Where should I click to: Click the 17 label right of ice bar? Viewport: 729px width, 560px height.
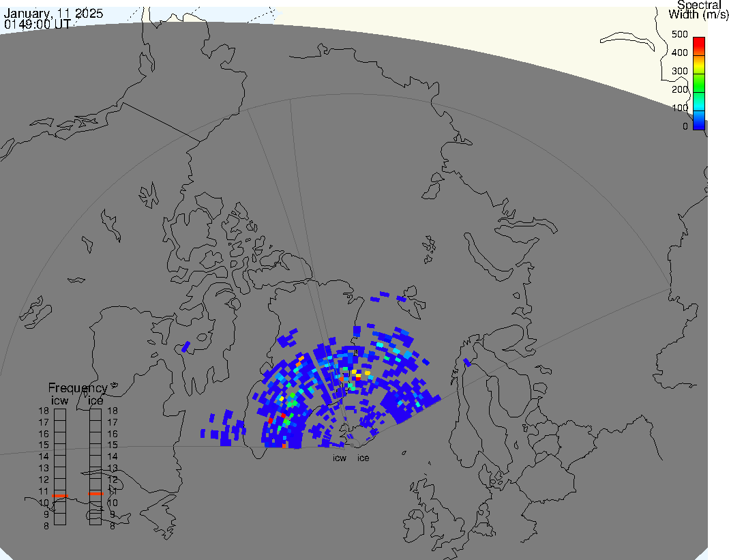pyautogui.click(x=113, y=422)
